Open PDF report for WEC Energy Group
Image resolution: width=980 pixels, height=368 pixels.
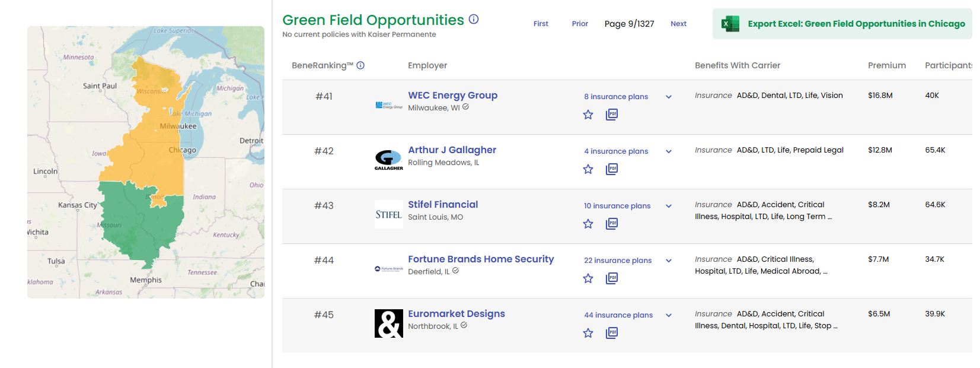pos(612,115)
